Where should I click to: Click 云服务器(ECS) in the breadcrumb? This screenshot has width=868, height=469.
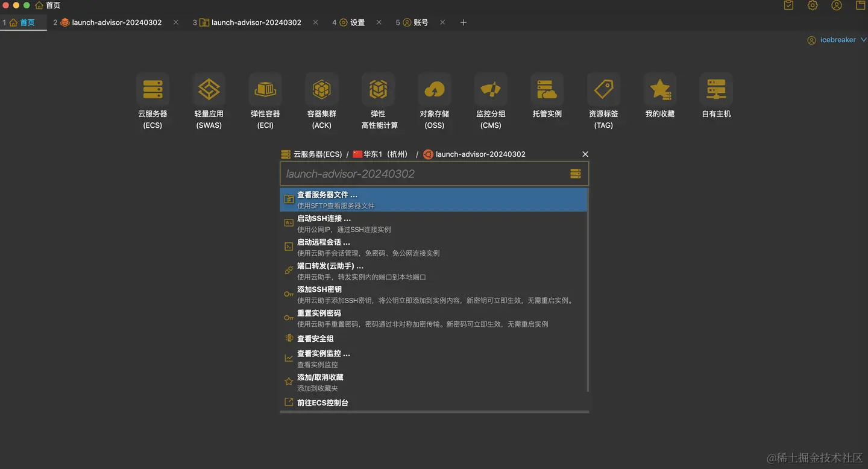(312, 154)
